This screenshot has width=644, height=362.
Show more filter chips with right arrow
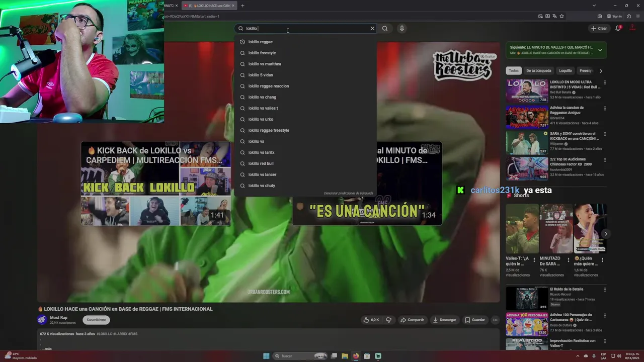tap(601, 71)
